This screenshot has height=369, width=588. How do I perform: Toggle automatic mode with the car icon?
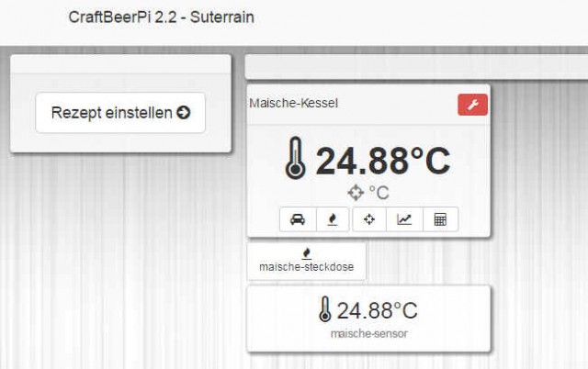pyautogui.click(x=298, y=219)
